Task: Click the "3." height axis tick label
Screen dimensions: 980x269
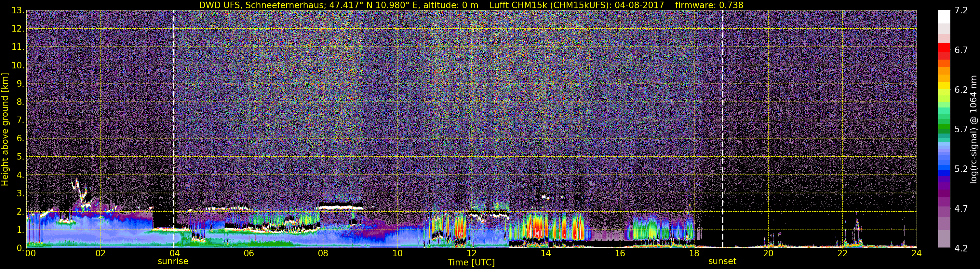Action: 20,193
